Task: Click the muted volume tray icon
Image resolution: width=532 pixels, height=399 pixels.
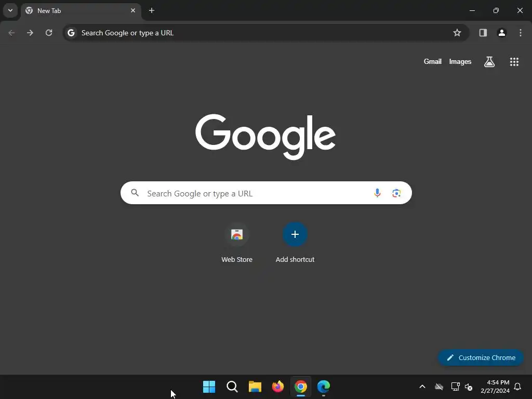Action: 469,387
